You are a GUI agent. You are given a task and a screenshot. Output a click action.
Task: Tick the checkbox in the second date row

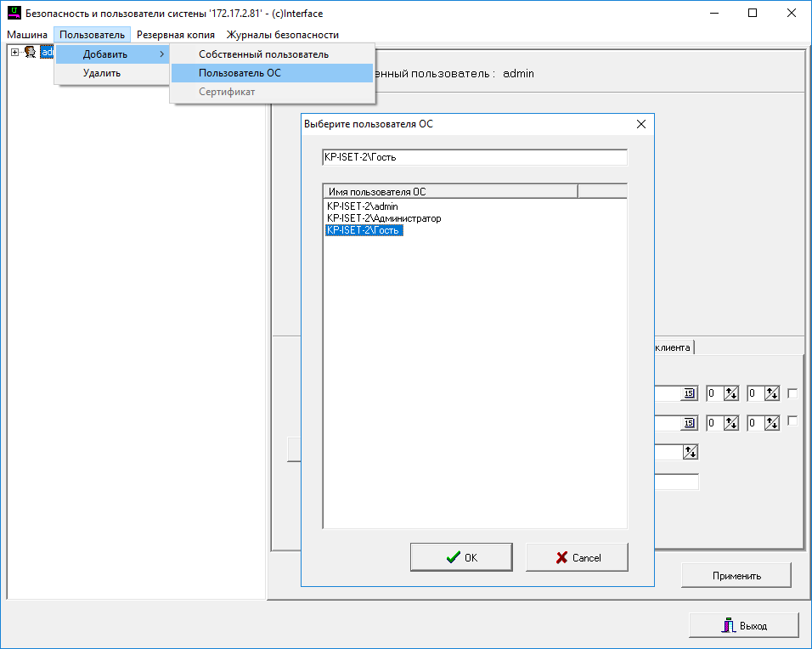(x=792, y=421)
